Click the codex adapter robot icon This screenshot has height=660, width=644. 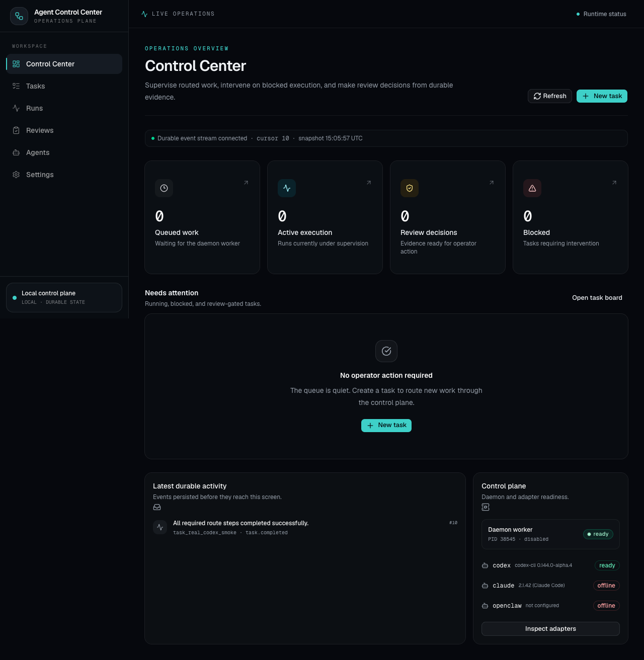[485, 565]
